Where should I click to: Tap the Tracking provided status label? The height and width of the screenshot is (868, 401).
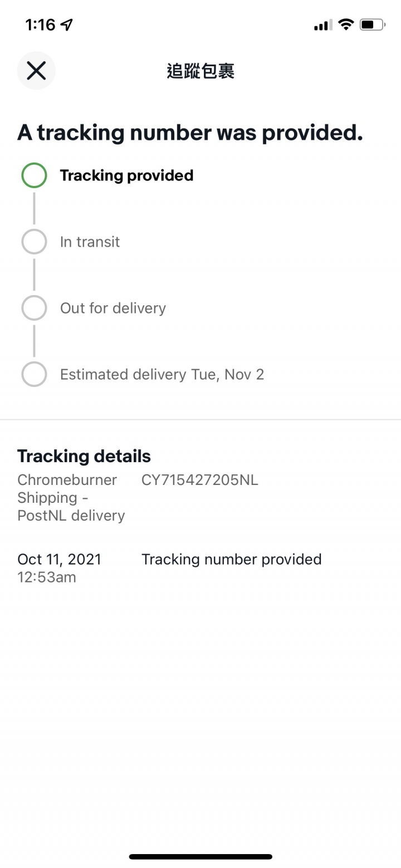tap(126, 175)
